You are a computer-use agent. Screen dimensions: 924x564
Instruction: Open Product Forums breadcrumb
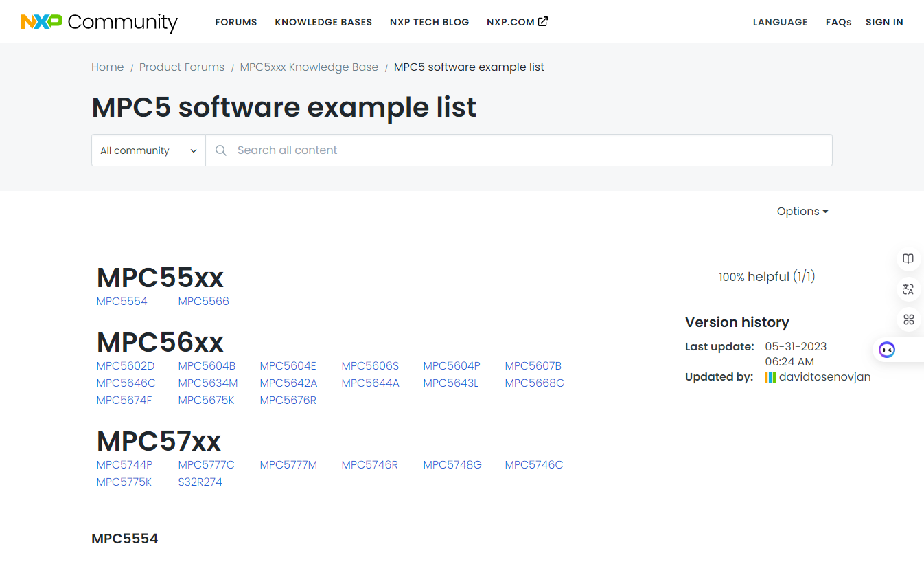(182, 67)
